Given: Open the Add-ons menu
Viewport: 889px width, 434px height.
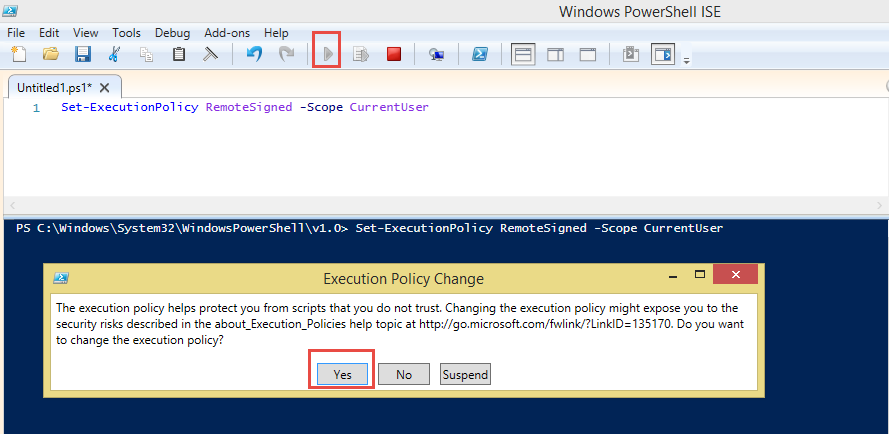Looking at the screenshot, I should point(227,33).
